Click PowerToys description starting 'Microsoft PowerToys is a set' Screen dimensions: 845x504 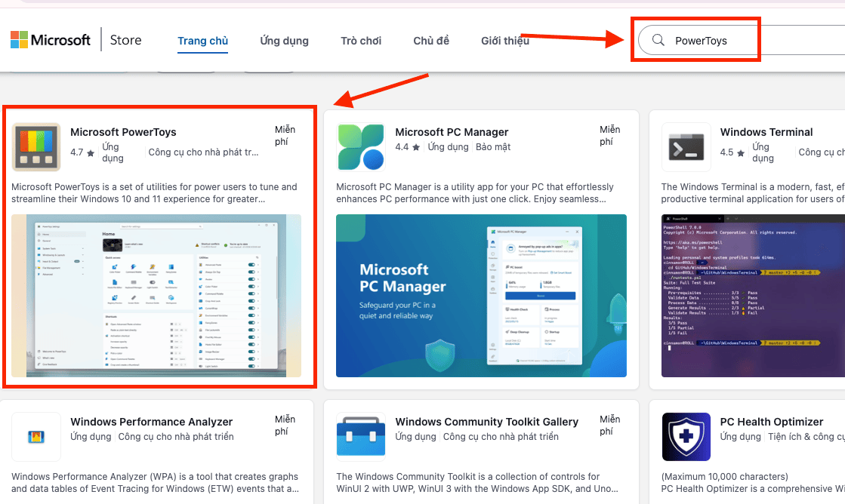(x=154, y=192)
